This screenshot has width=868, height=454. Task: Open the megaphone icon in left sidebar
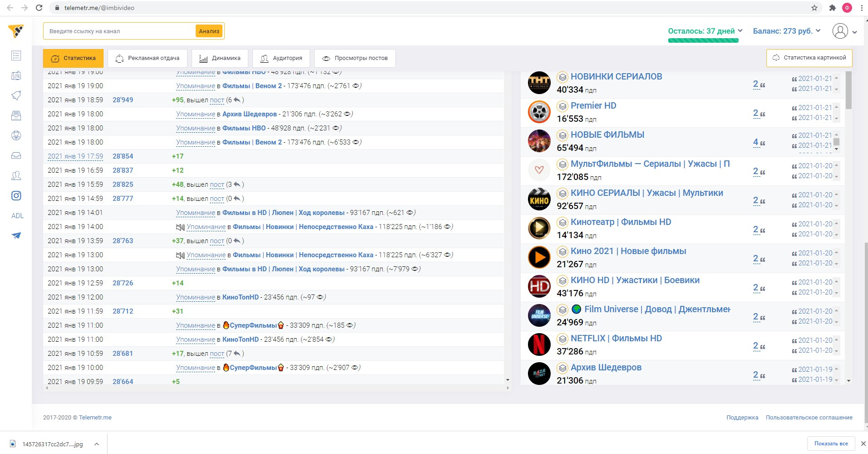16,95
